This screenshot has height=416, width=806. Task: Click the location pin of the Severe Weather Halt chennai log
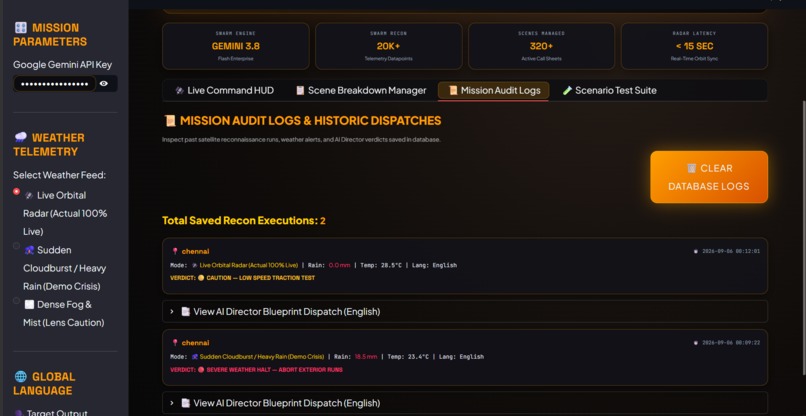coord(175,343)
